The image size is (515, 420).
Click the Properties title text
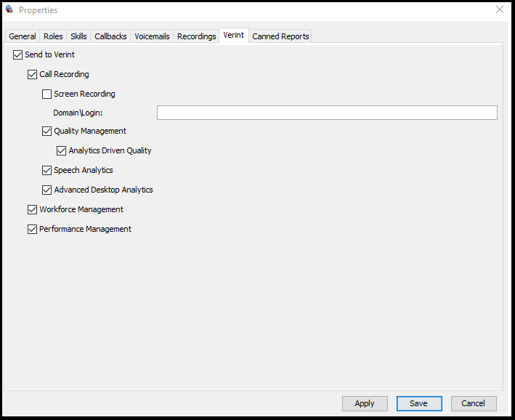(x=38, y=10)
